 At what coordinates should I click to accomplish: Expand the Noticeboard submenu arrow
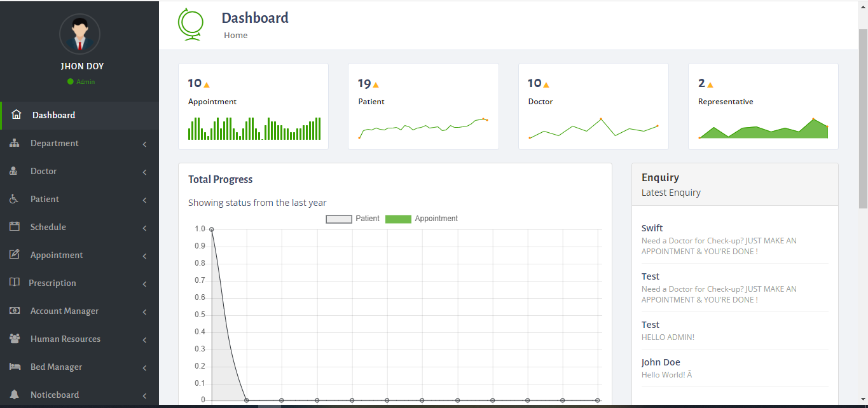145,396
